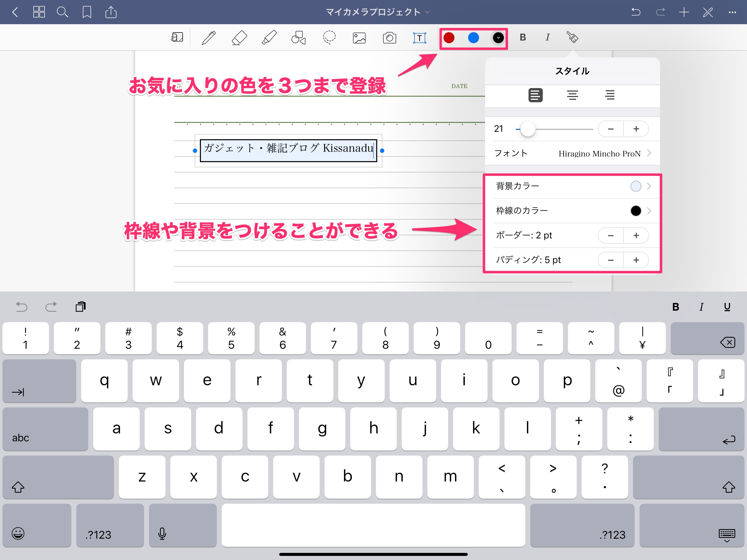
Task: Select the Pen tool
Action: (x=209, y=37)
